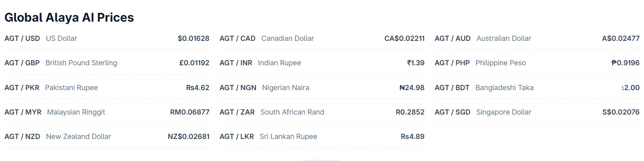Image resolution: width=644 pixels, height=161 pixels.
Task: Open the AGT / PKR Pakistani Rupee link
Action: point(107,87)
